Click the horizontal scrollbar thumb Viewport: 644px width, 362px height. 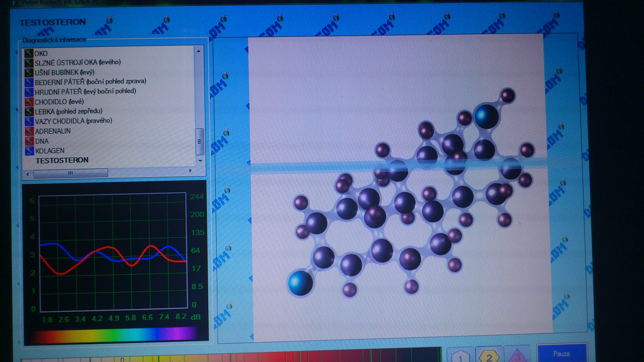click(71, 173)
